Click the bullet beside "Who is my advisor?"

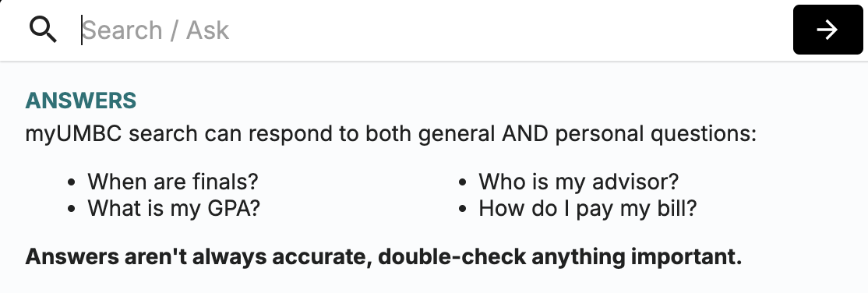click(x=462, y=182)
